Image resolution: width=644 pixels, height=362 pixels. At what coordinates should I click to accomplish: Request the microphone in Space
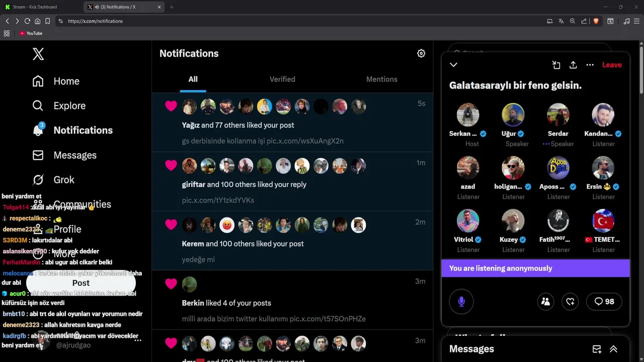(x=461, y=302)
